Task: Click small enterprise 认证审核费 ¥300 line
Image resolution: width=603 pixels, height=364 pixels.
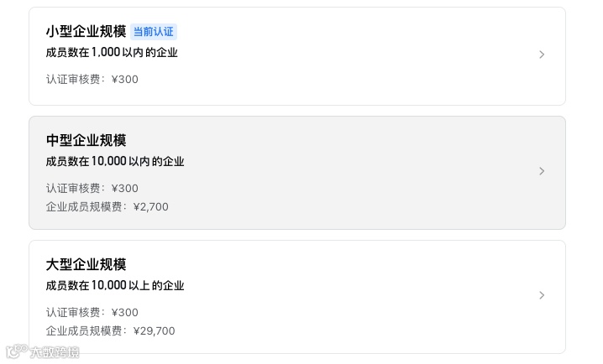Action: pyautogui.click(x=92, y=79)
